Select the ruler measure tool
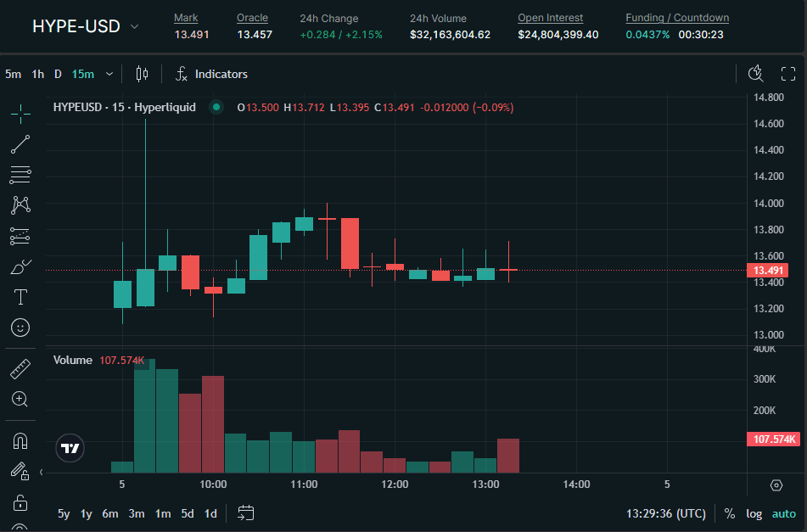 [x=20, y=368]
